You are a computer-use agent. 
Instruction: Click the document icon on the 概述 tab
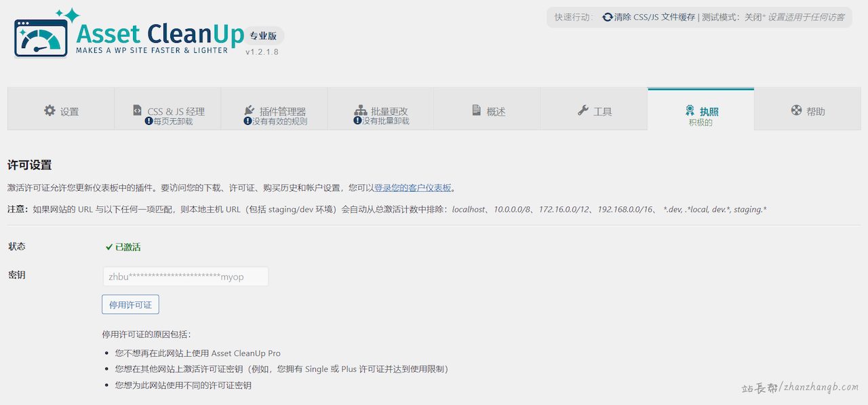(477, 111)
